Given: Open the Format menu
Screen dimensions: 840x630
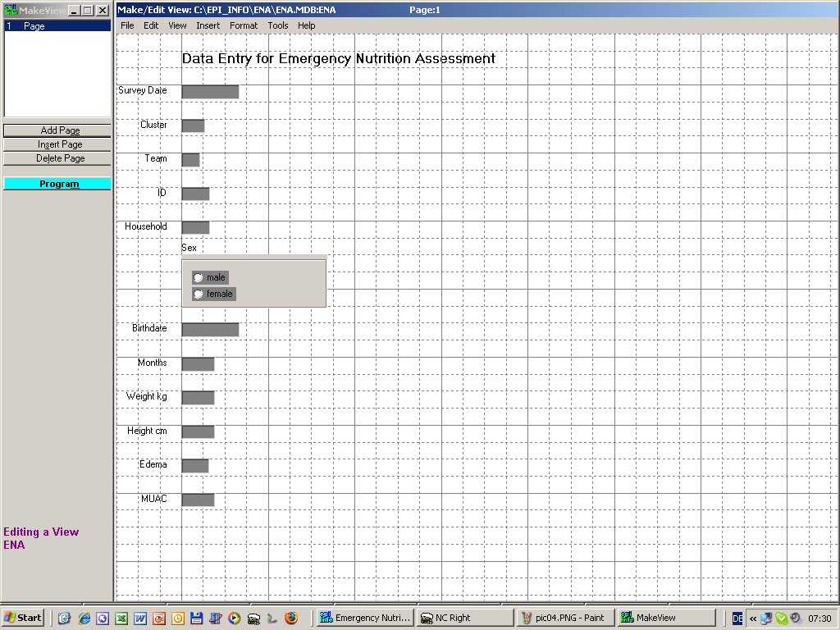Looking at the screenshot, I should 244,25.
